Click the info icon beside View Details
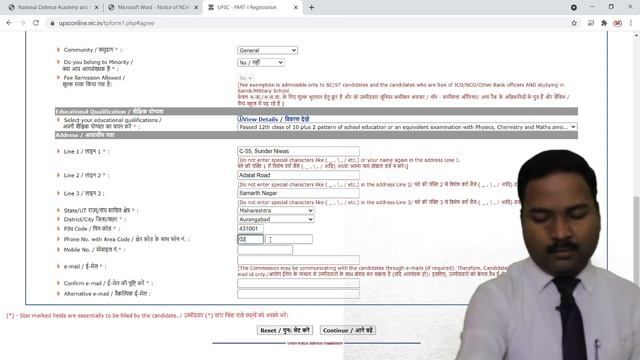Viewport: 640px width, 360px height. click(x=240, y=119)
